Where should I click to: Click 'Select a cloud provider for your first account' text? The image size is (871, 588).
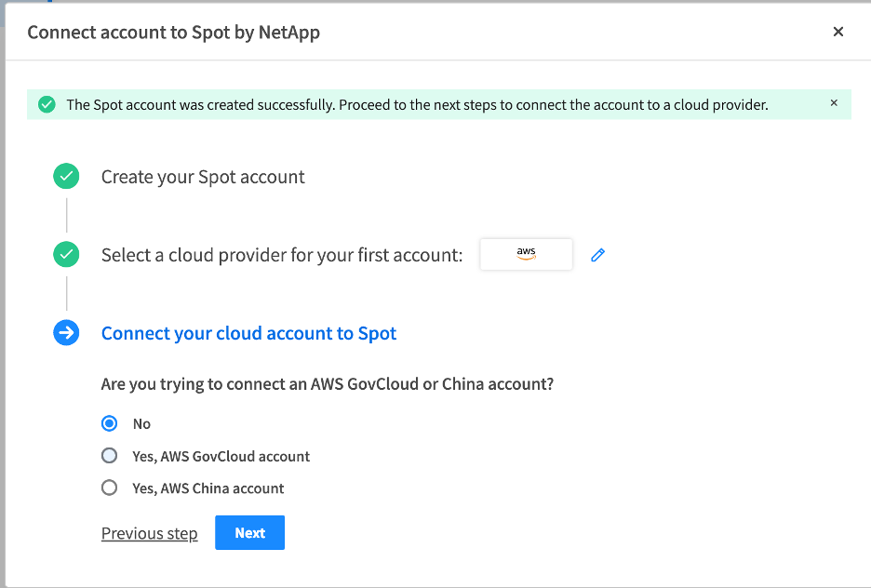point(282,255)
